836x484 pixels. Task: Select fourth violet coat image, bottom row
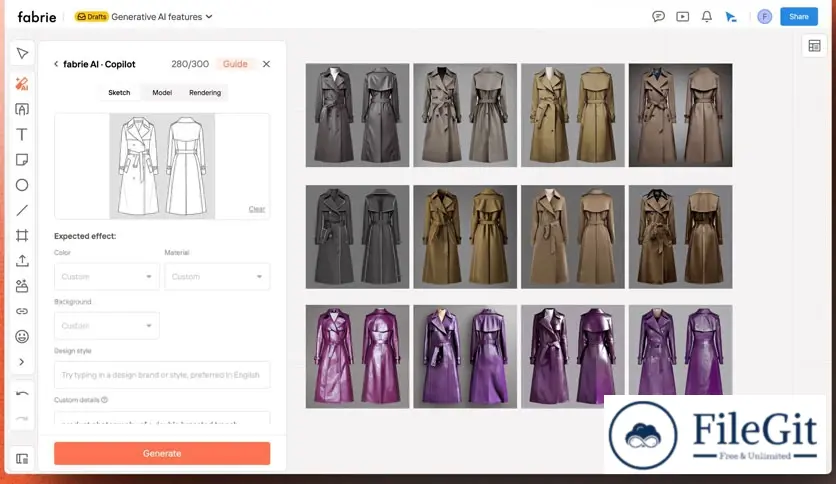pyautogui.click(x=680, y=350)
